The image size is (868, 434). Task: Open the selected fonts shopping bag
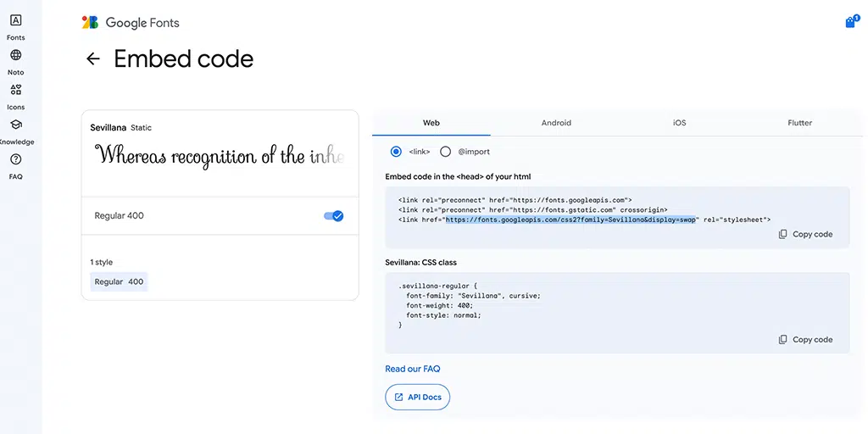coord(851,21)
